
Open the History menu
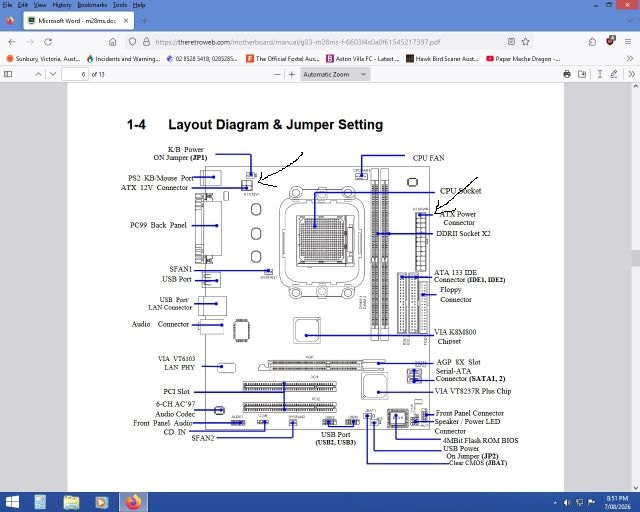62,5
